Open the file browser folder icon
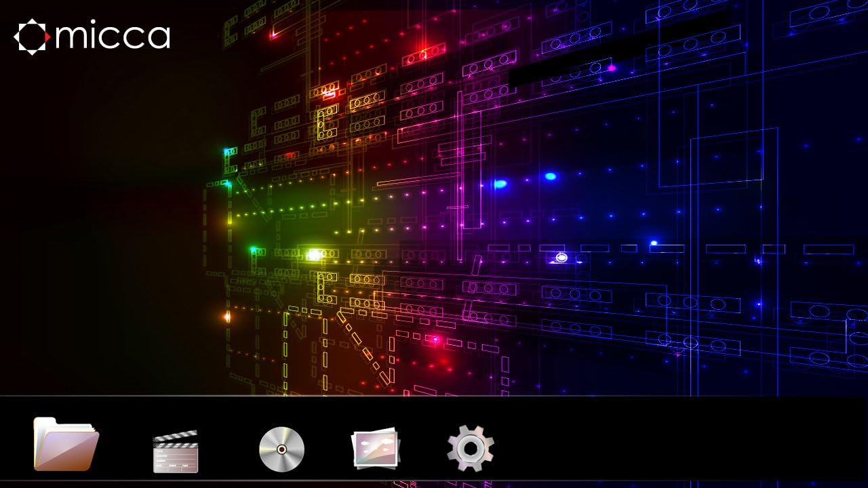 [x=66, y=444]
